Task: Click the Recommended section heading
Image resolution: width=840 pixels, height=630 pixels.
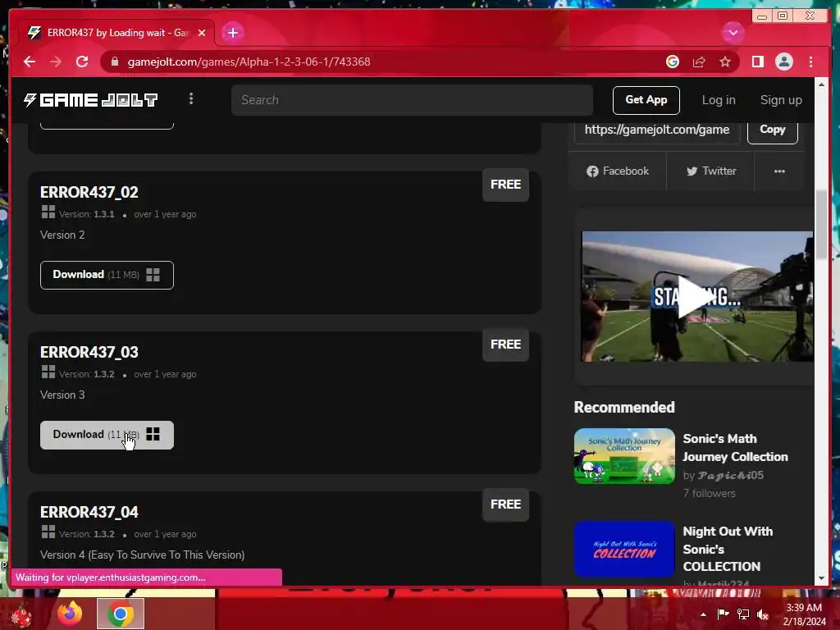Action: click(x=624, y=407)
